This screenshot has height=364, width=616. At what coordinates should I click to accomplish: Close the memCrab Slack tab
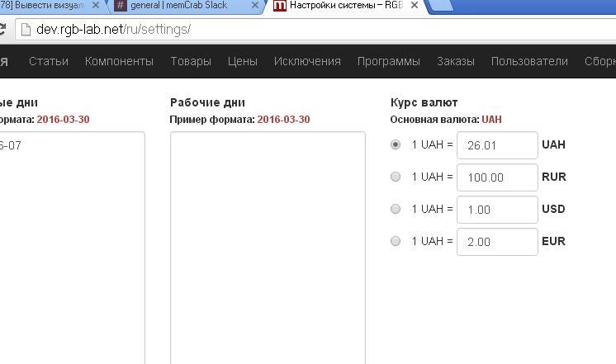(x=255, y=6)
